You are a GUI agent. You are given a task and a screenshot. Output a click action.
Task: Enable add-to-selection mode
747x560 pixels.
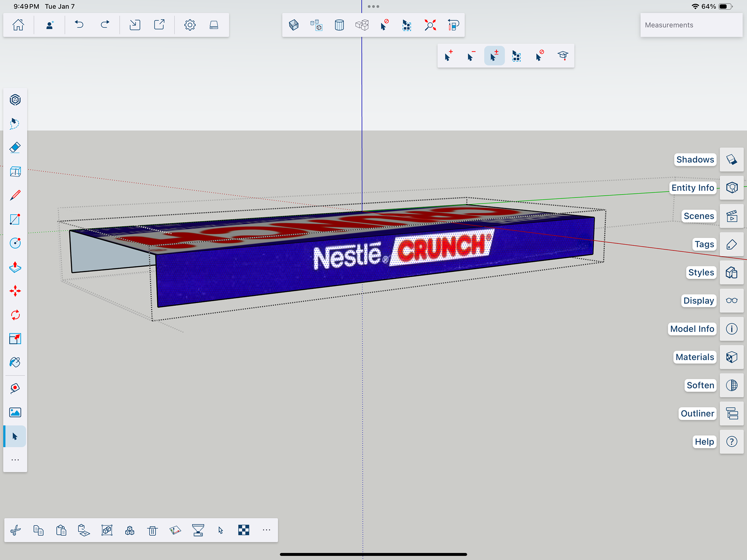tap(449, 56)
